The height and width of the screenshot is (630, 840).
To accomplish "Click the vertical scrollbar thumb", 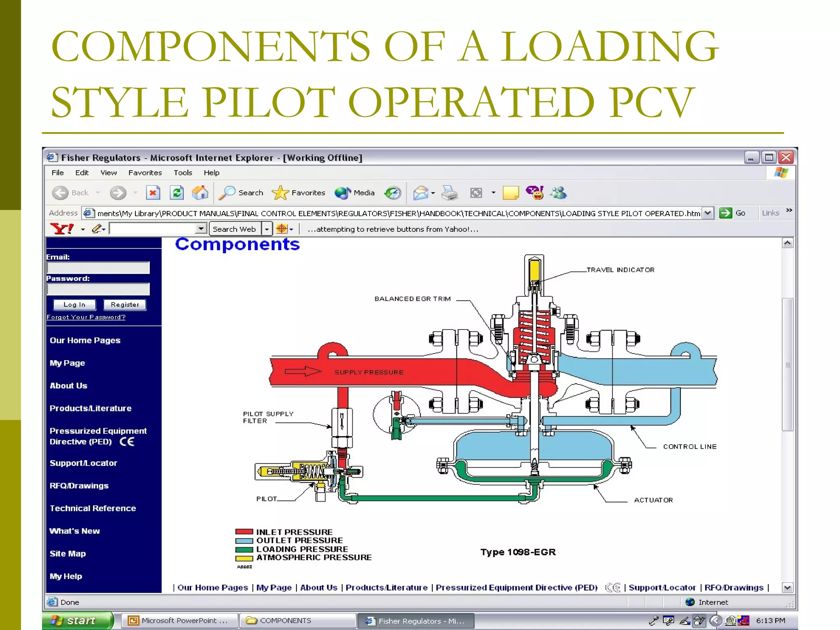I will 787,365.
